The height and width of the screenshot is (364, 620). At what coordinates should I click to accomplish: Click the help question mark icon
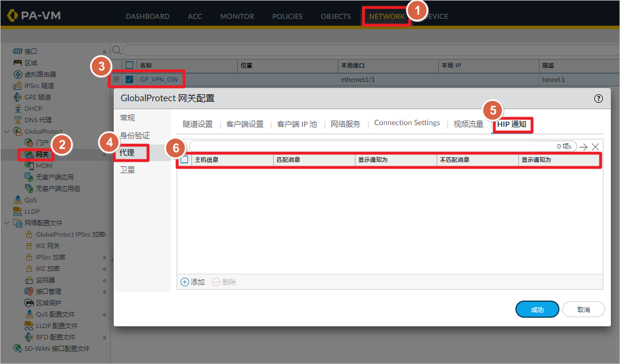(598, 98)
